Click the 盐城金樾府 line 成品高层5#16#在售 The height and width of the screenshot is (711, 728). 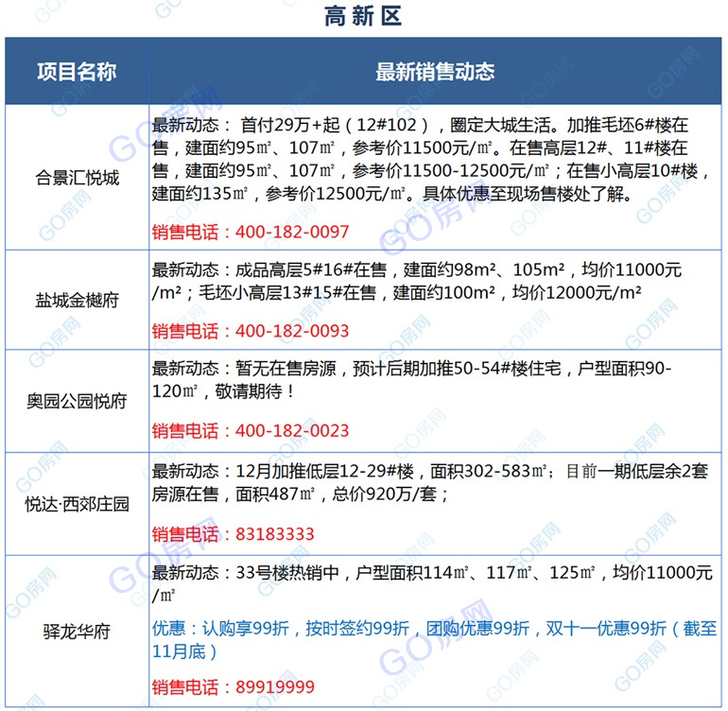[416, 269]
